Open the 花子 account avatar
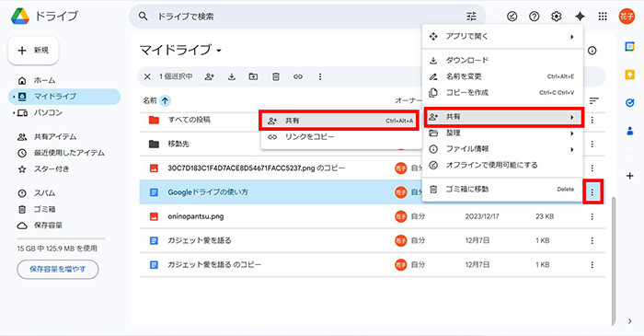The width and height of the screenshot is (644, 336). click(x=627, y=17)
